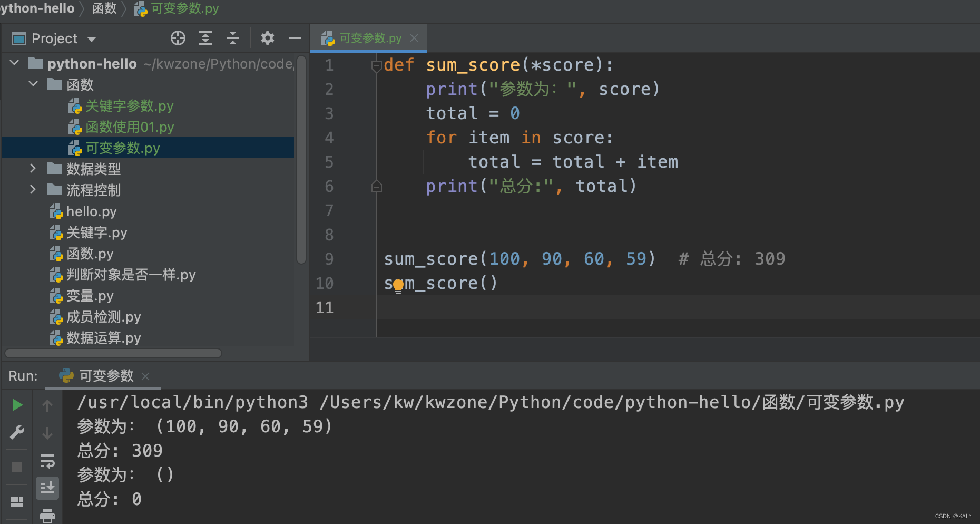Click the "for item in score:" line
980x524 pixels.
tap(520, 138)
